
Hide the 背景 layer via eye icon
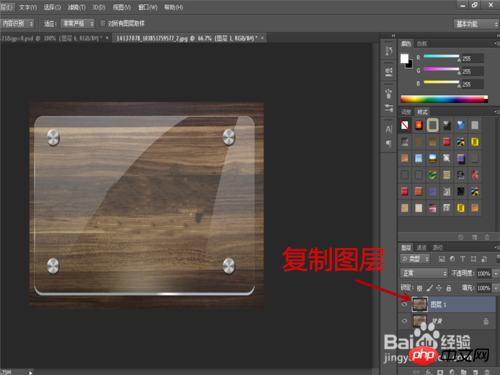(x=404, y=321)
